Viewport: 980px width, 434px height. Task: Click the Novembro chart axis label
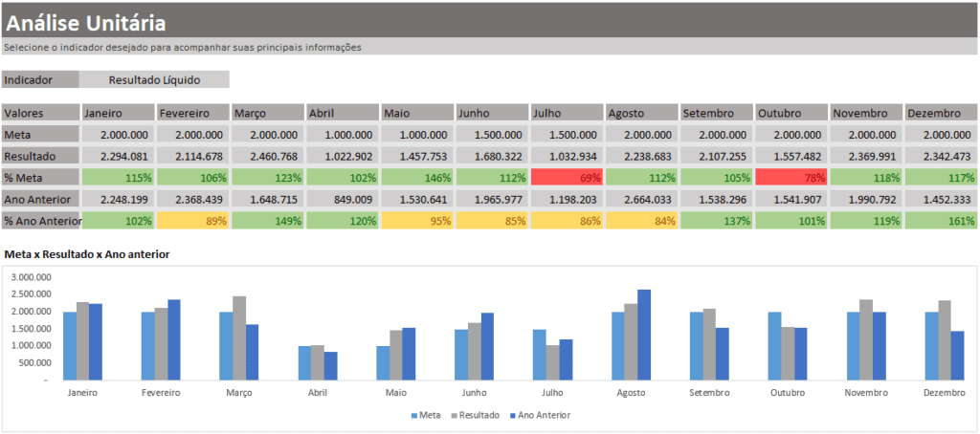(x=866, y=393)
